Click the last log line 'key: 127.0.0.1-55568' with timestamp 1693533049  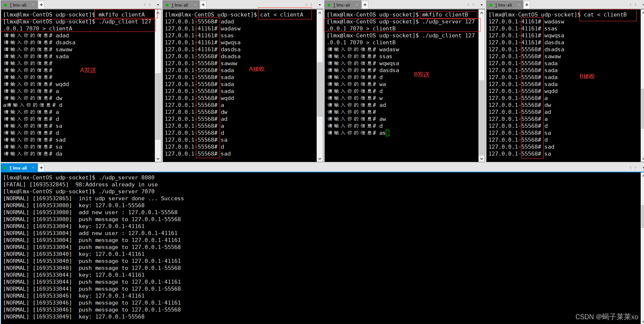pyautogui.click(x=74, y=317)
